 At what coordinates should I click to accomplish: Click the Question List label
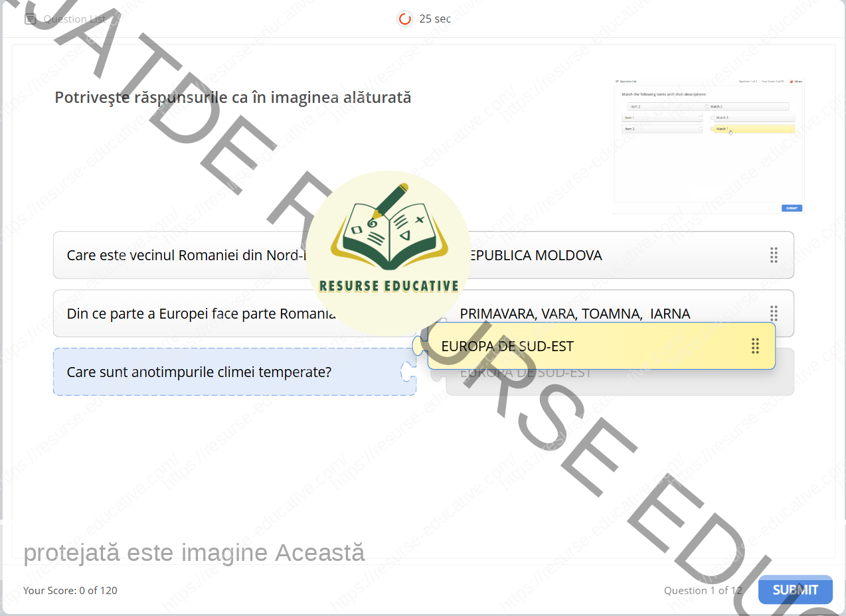(74, 19)
